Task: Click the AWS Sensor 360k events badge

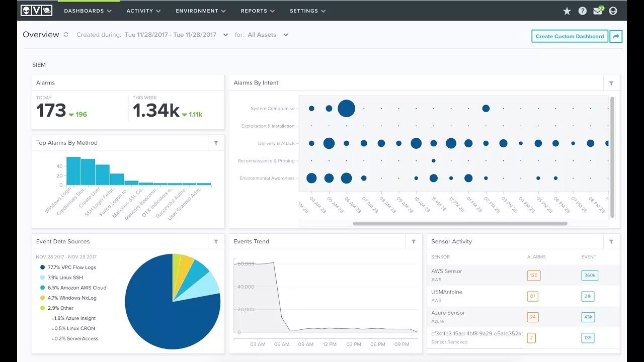Action: 590,276
